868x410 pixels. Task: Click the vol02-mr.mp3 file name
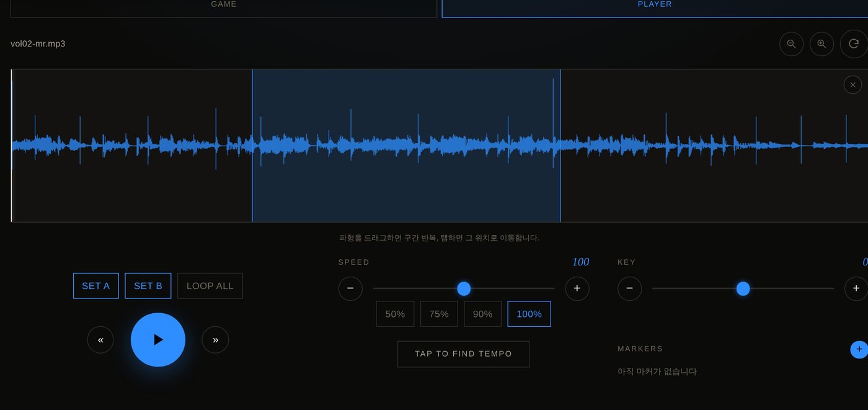(x=38, y=44)
